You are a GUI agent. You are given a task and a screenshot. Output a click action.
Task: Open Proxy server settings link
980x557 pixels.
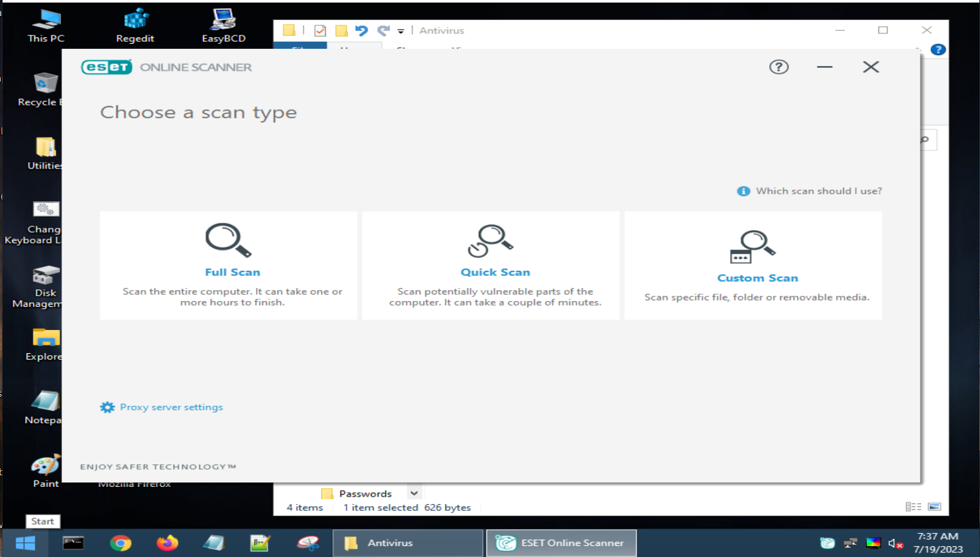(172, 407)
